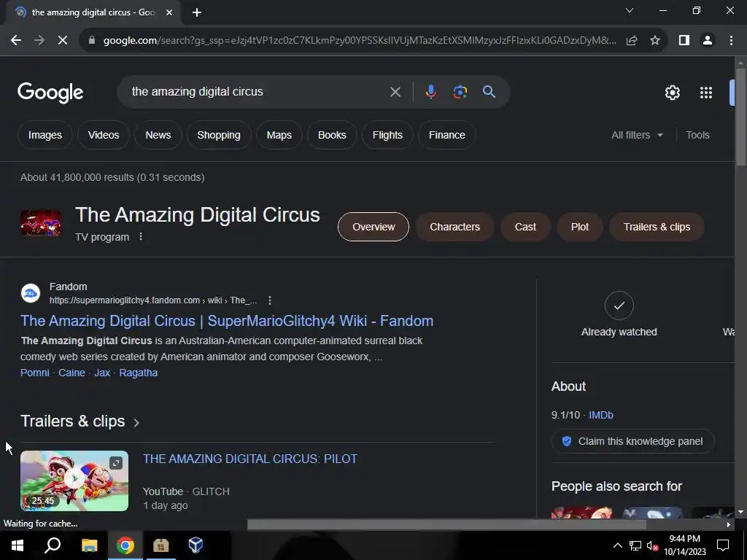The height and width of the screenshot is (560, 747).
Task: View site info via the padlock icon
Action: tap(92, 41)
